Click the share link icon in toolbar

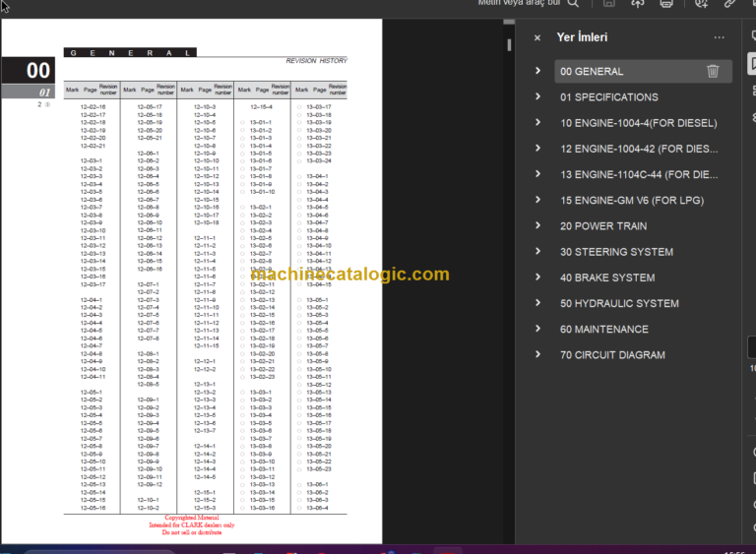[729, 3]
